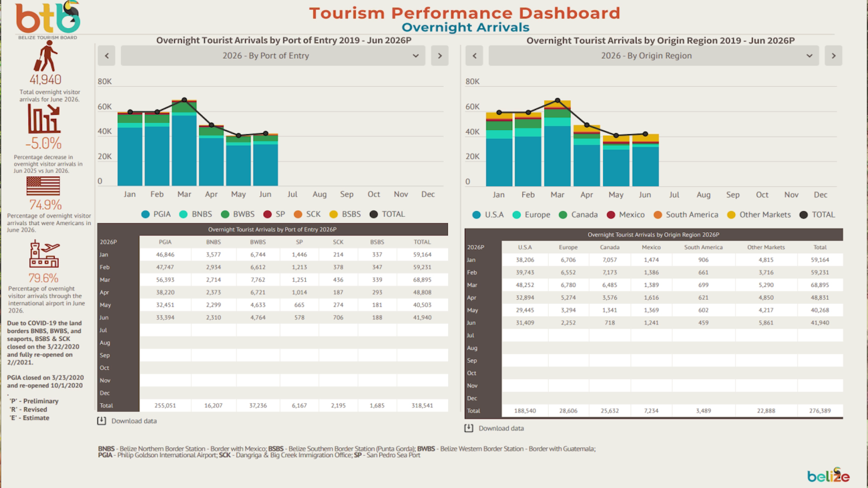Viewport: 868px width, 488px height.
Task: Click Origin Region grand total 276,389
Action: click(x=820, y=411)
